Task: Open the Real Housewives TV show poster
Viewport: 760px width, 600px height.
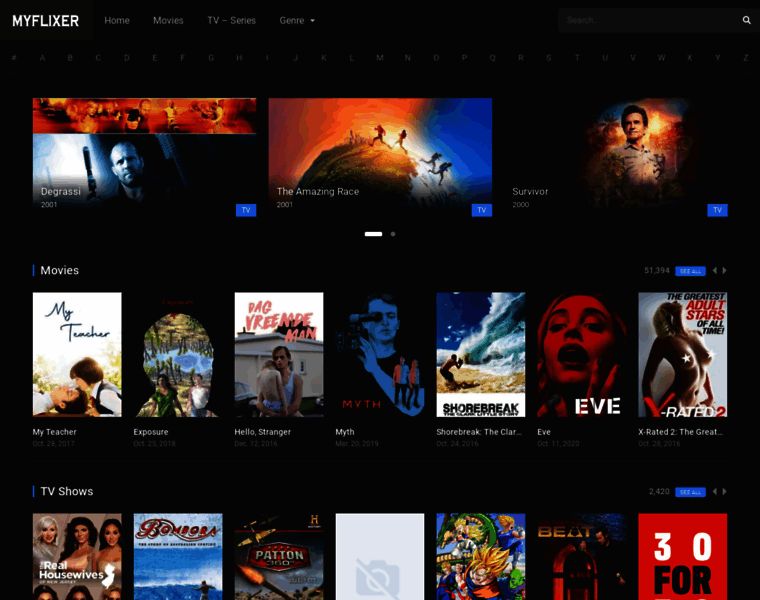Action: pyautogui.click(x=77, y=556)
